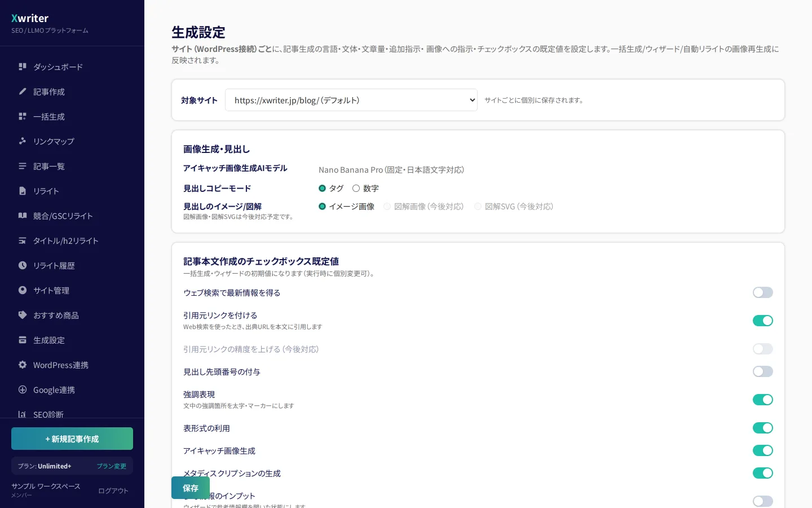Click サイトごとに個別に保存されます note
The height and width of the screenshot is (508, 812).
pyautogui.click(x=534, y=100)
